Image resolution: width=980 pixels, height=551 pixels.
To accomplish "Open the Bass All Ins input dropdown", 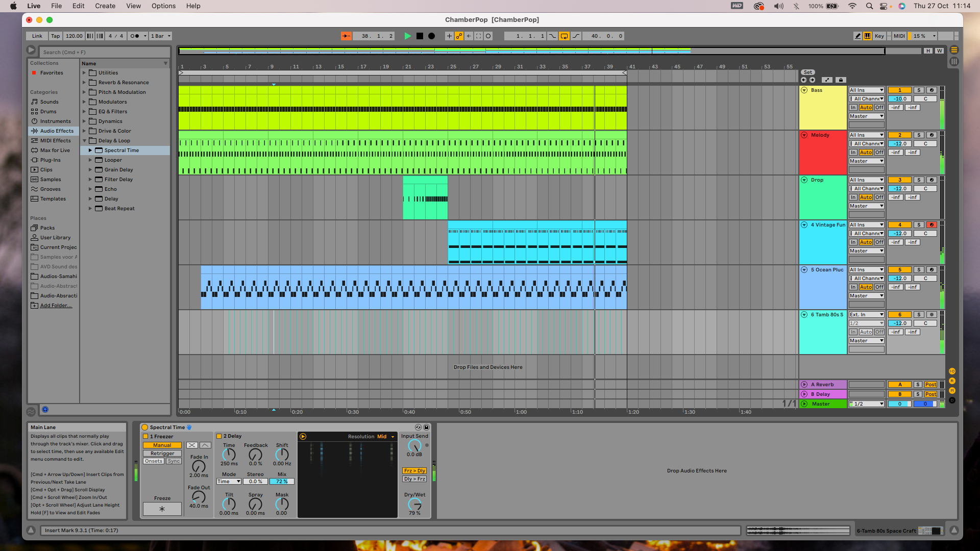I will tap(866, 90).
